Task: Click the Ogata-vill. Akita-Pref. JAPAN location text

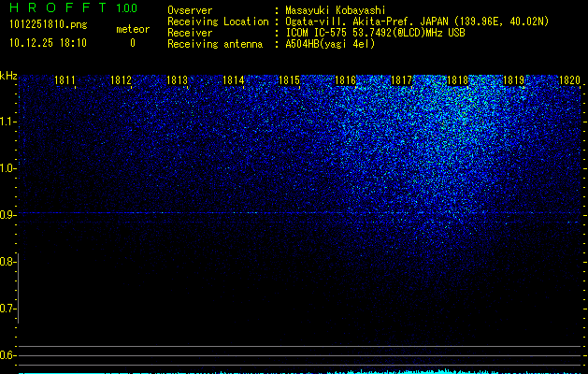Action: point(417,22)
